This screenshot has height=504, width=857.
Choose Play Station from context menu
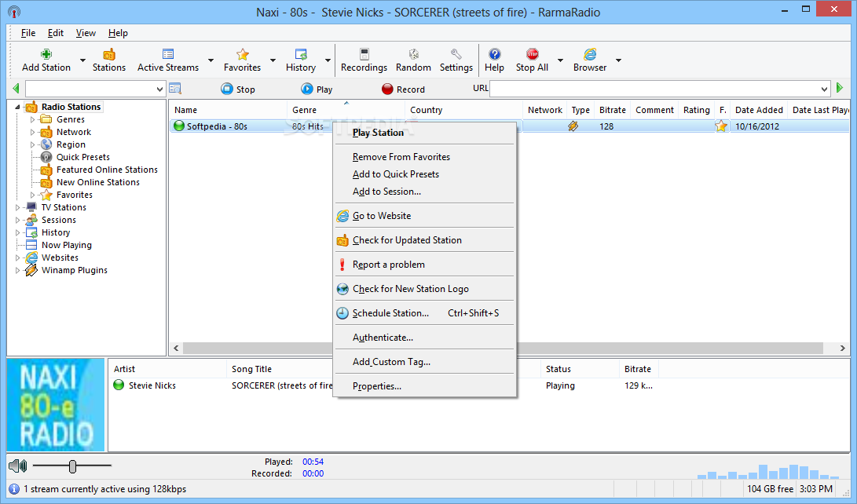425,133
